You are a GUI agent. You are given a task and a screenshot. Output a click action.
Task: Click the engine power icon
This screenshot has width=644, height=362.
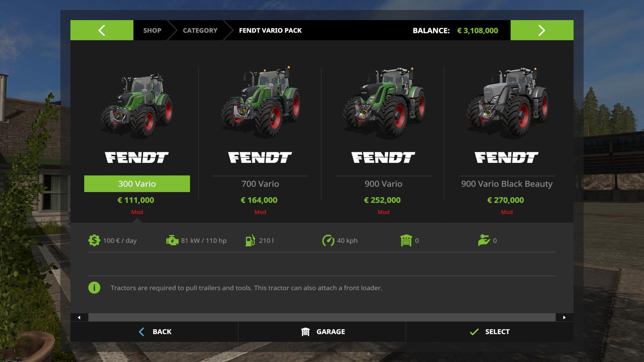click(172, 241)
